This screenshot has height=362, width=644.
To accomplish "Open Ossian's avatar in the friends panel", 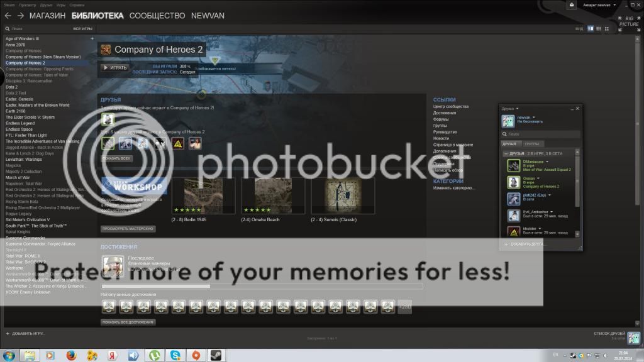I will click(513, 182).
